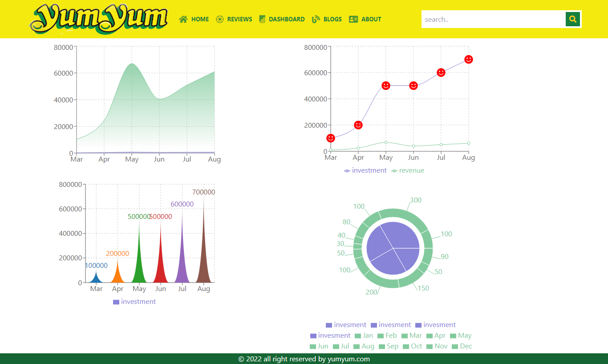The image size is (608, 364).
Task: Click the smiley marker above Mar
Action: click(x=331, y=138)
